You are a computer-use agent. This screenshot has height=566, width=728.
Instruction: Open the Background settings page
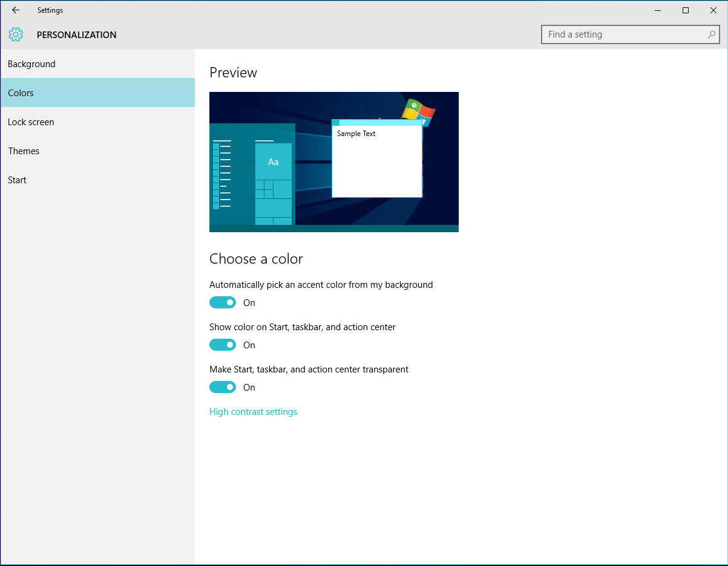point(97,64)
